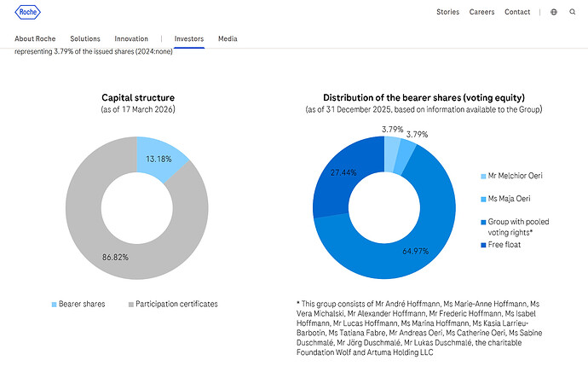
Task: Select the Investors tab
Action: click(x=189, y=38)
